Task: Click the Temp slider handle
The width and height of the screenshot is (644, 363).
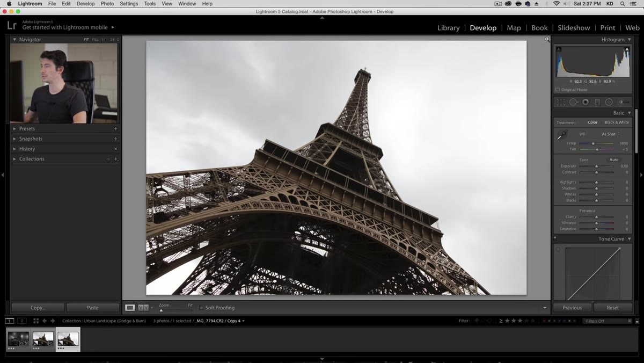Action: tap(593, 143)
